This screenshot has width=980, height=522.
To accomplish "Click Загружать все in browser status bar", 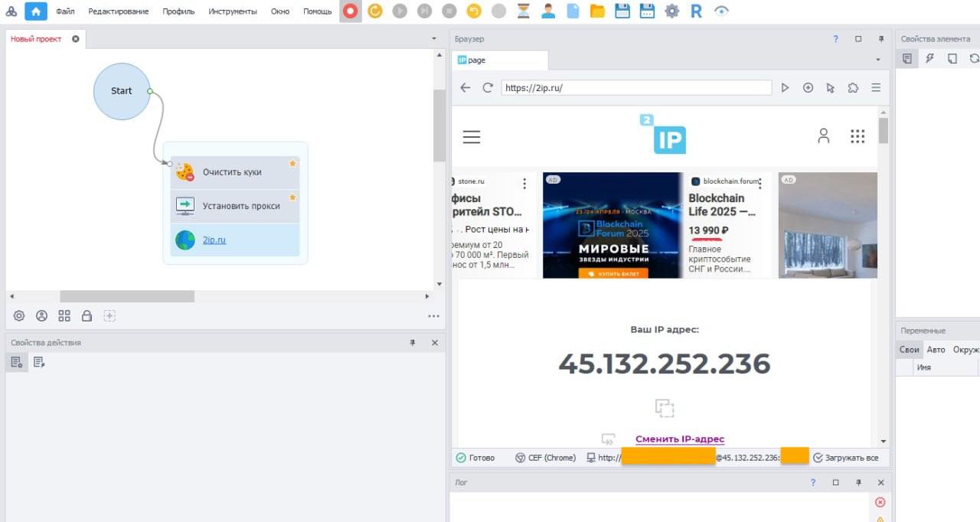I will [845, 458].
